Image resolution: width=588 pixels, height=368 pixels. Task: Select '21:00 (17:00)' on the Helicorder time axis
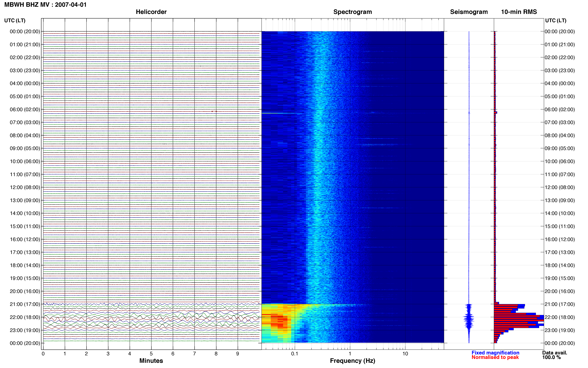click(x=25, y=304)
